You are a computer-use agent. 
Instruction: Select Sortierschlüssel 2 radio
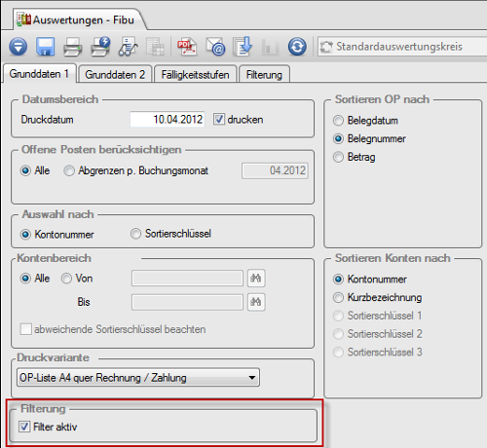[338, 334]
